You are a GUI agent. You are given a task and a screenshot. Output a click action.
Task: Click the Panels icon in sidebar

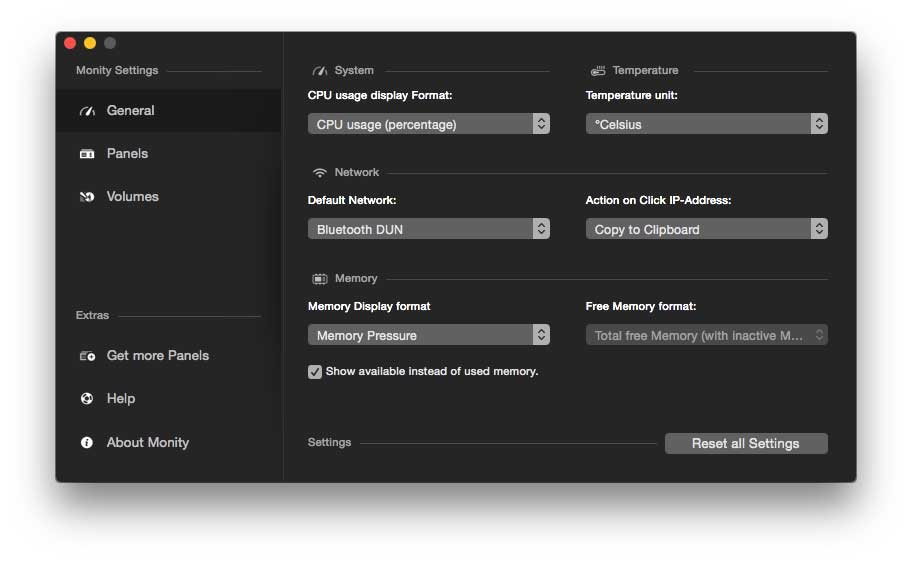[87, 154]
